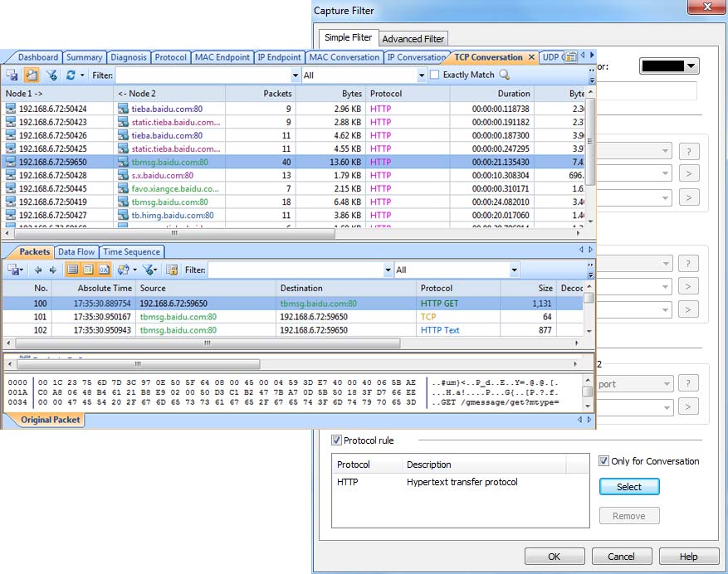Click the conversation list horizontal scrollbar
728x574 pixels.
coord(173,233)
